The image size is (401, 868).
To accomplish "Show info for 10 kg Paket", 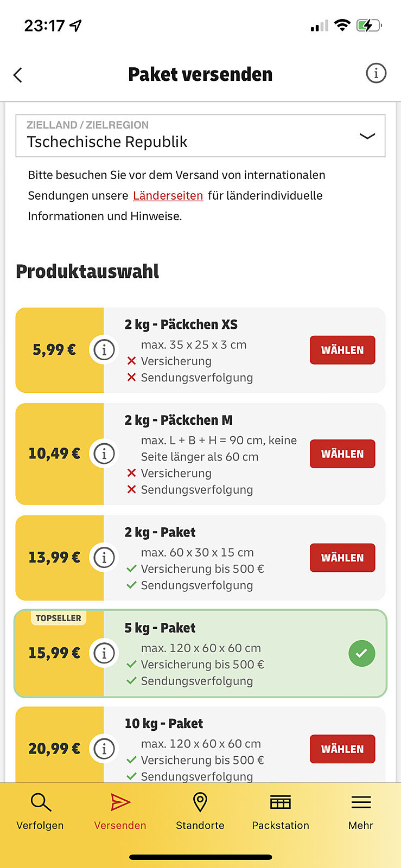I will pos(104,749).
